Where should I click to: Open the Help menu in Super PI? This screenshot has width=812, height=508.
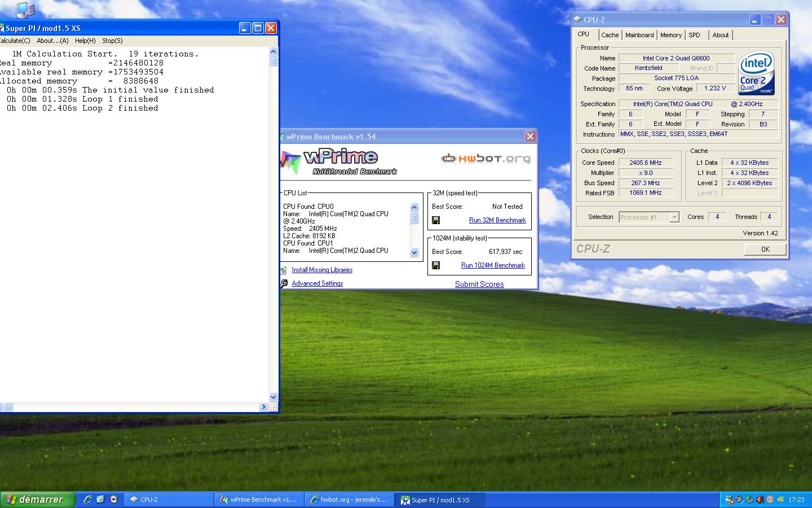pos(85,41)
